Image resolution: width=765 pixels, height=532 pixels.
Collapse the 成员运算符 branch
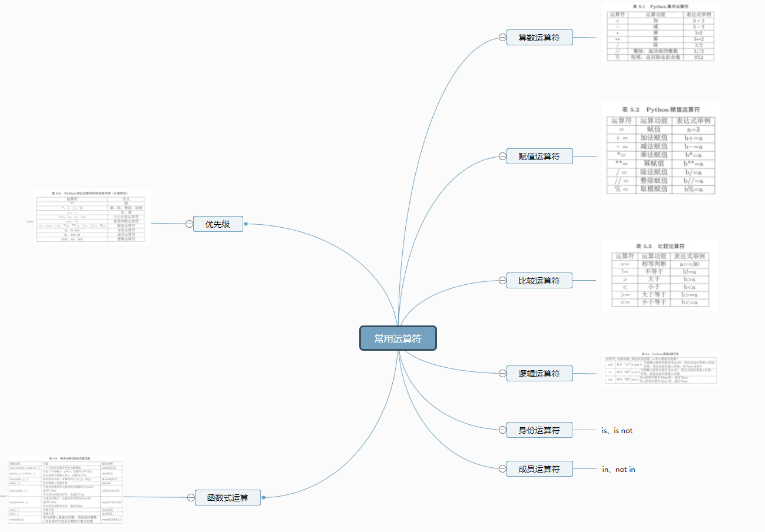[x=502, y=469]
